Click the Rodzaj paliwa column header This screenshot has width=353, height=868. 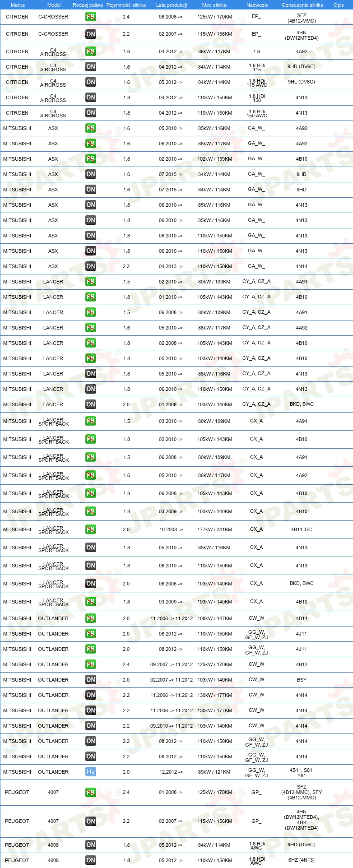(88, 5)
